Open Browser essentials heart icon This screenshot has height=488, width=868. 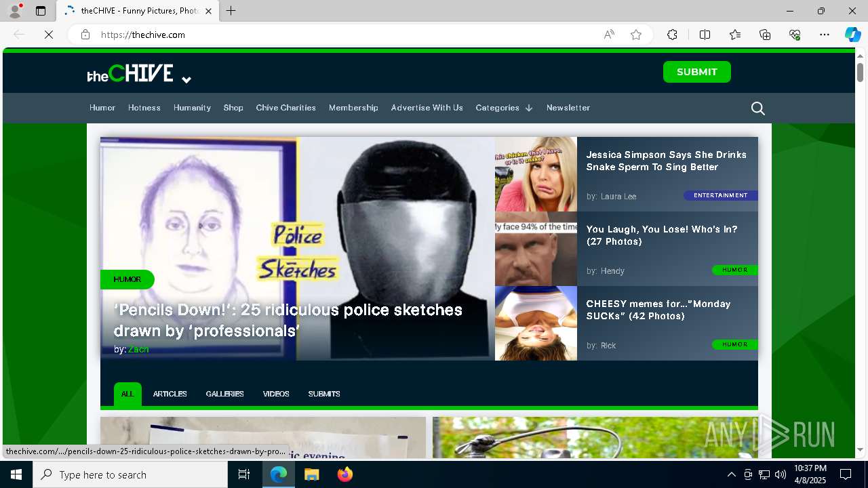point(795,35)
